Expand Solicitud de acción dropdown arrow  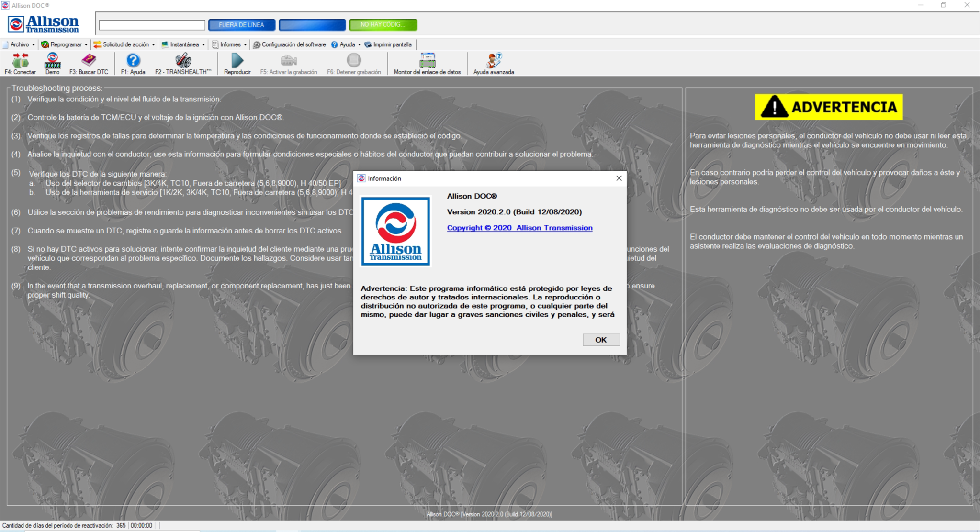coord(153,45)
